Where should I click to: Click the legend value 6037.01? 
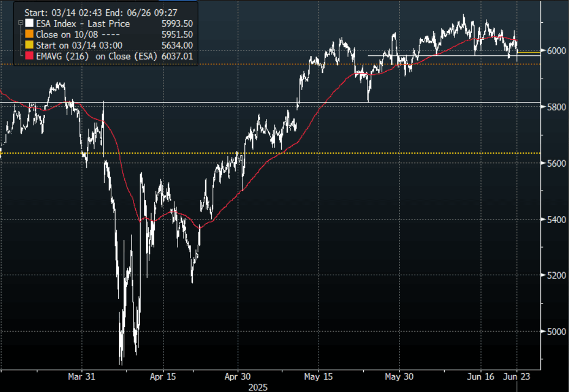[x=177, y=56]
